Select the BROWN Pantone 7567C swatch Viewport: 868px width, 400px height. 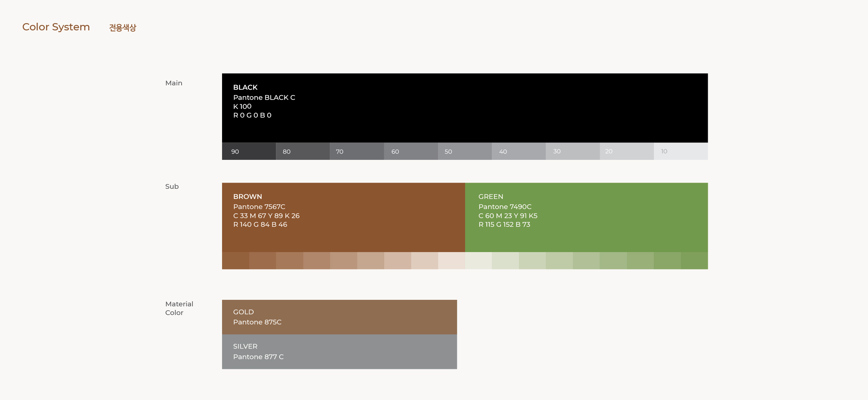pos(343,217)
